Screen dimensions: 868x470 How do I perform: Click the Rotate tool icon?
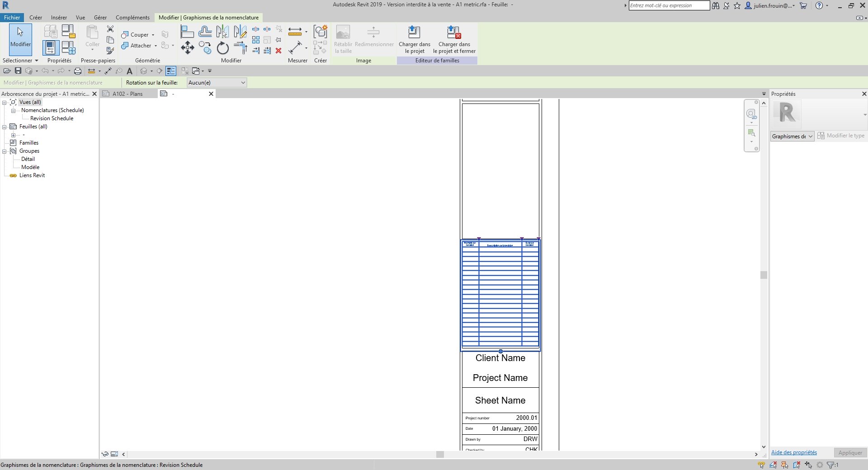(222, 48)
